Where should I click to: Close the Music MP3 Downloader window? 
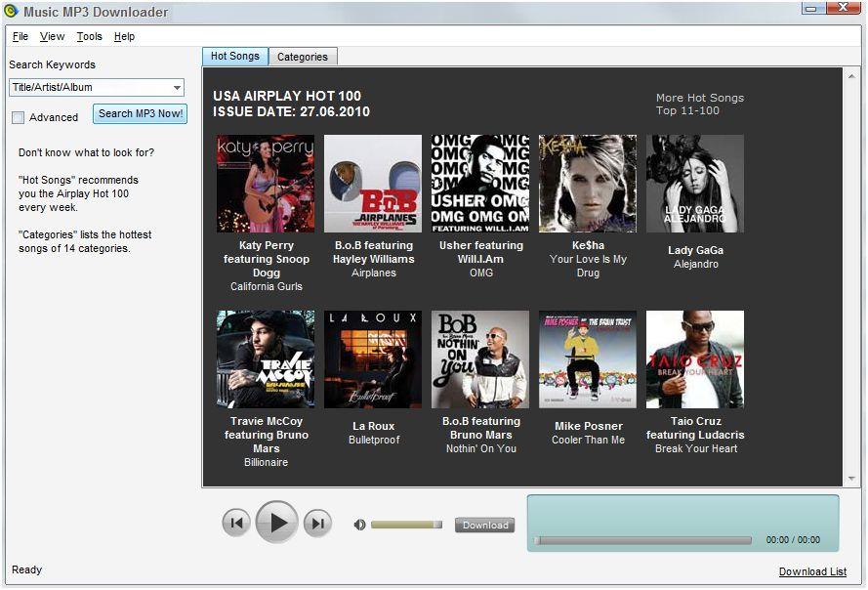tap(844, 8)
